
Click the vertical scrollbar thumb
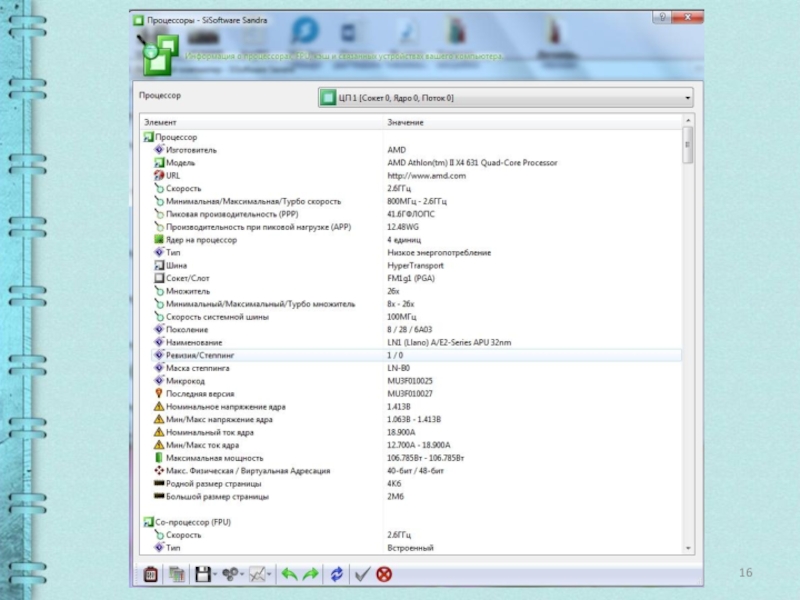[x=688, y=145]
